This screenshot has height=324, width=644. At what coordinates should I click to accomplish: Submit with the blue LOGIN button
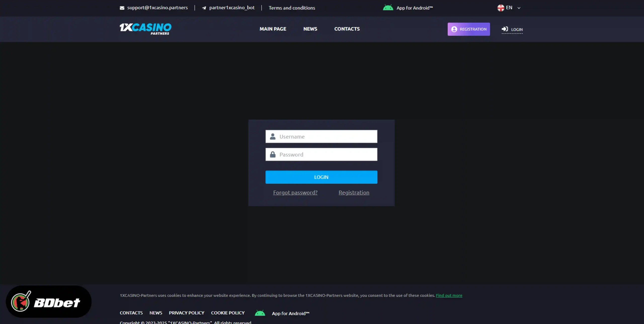tap(321, 177)
